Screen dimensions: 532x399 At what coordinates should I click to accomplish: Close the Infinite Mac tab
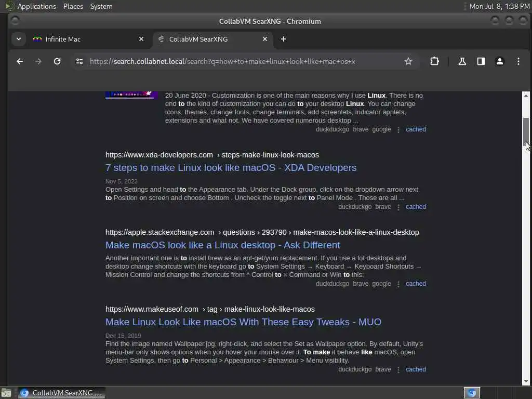141,39
